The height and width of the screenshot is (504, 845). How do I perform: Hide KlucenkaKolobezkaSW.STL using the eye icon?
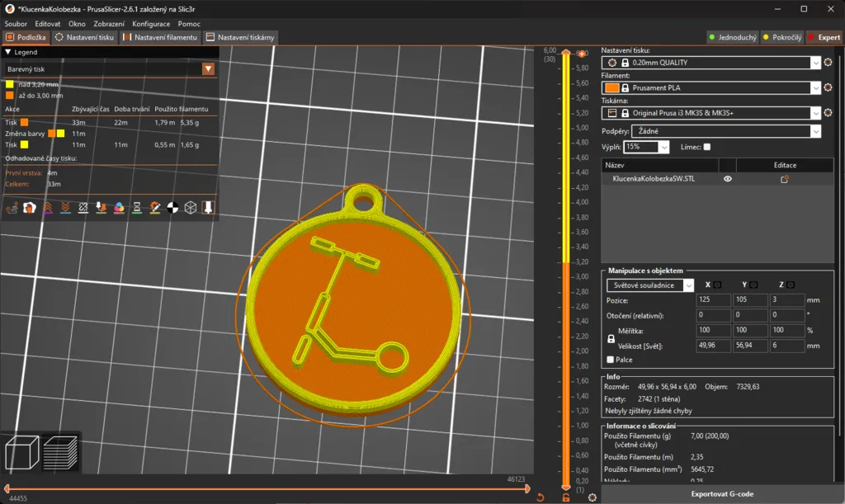tap(728, 179)
